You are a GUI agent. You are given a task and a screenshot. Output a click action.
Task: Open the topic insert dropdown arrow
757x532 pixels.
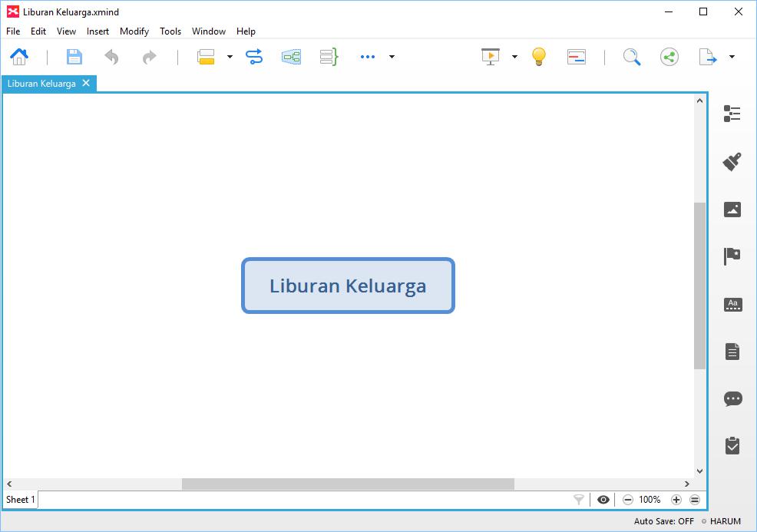tap(230, 57)
